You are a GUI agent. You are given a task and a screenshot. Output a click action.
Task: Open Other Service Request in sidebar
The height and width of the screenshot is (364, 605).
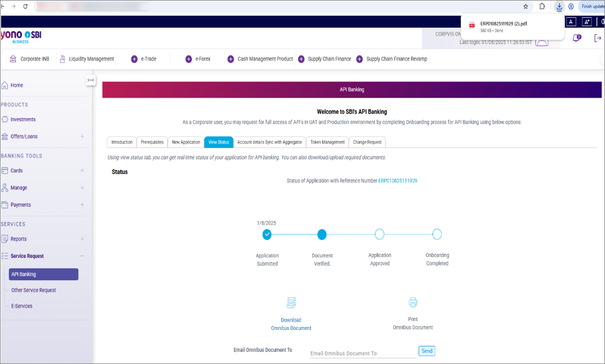(34, 290)
